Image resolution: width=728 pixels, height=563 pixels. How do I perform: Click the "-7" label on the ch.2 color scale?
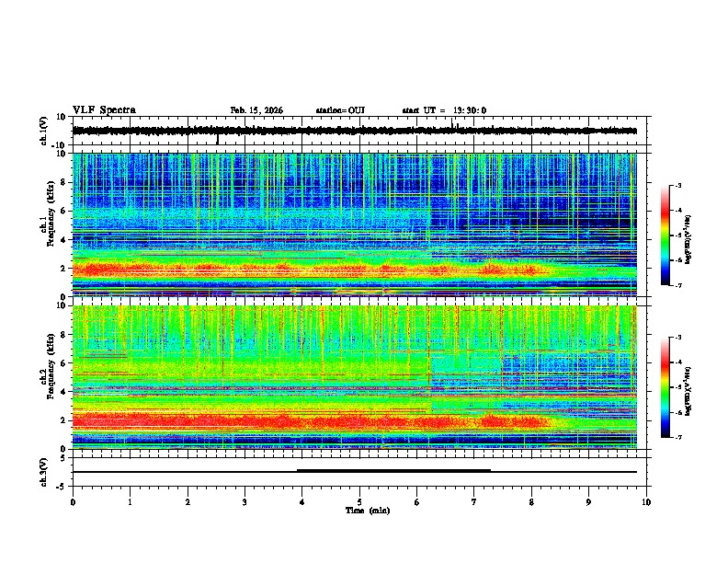point(677,437)
